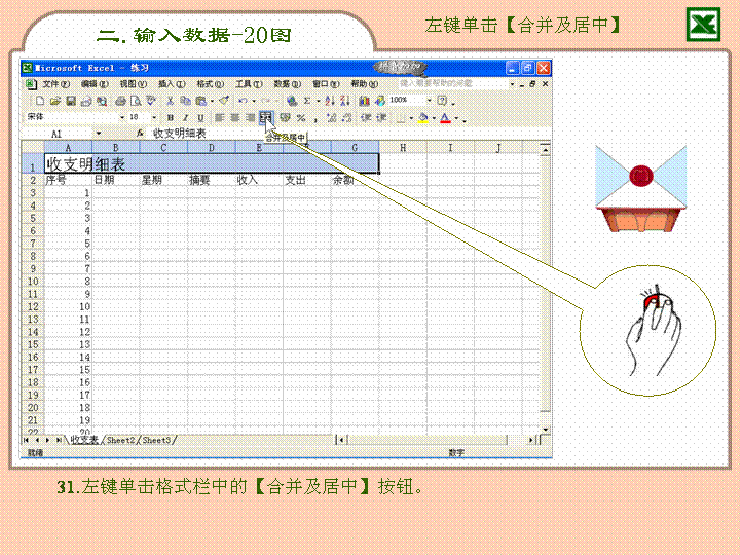Open the zoom 100% dropdown

point(430,101)
